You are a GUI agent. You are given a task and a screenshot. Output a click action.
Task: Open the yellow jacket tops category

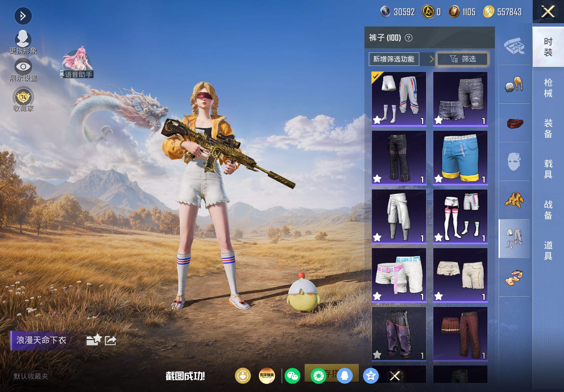514,200
